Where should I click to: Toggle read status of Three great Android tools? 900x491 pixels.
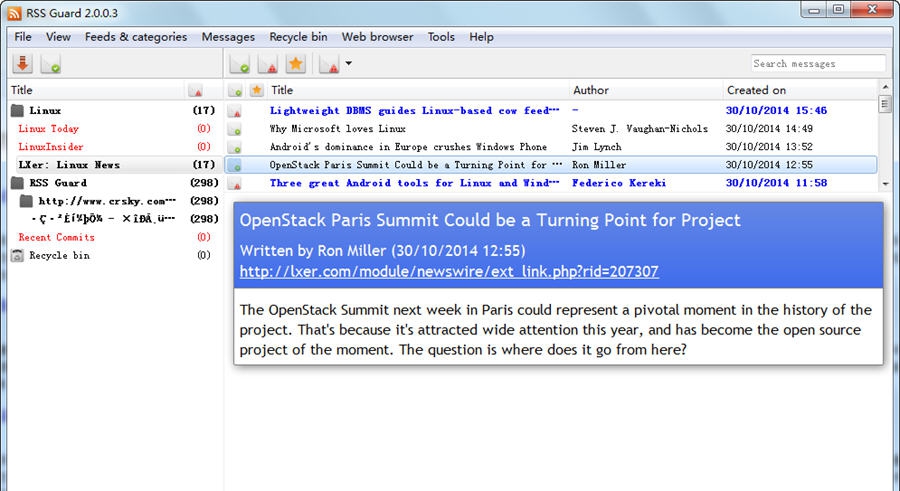[x=235, y=183]
